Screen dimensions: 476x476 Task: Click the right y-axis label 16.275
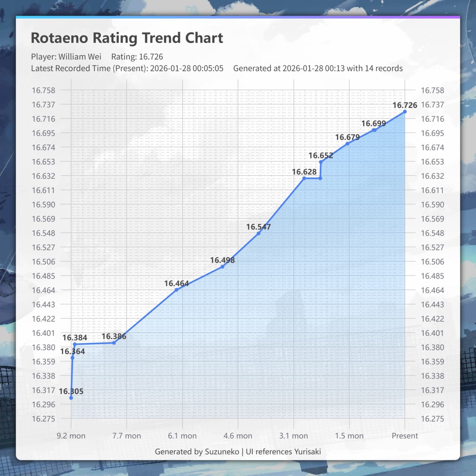(x=432, y=419)
